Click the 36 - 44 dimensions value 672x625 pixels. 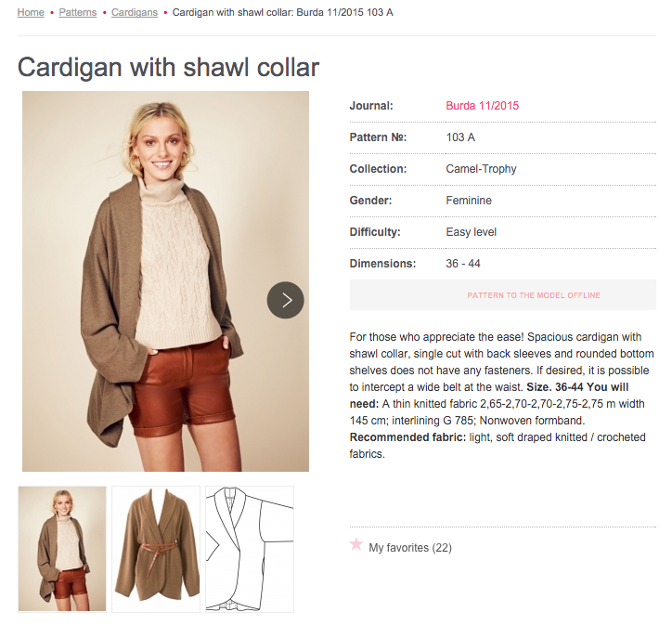coord(463,264)
